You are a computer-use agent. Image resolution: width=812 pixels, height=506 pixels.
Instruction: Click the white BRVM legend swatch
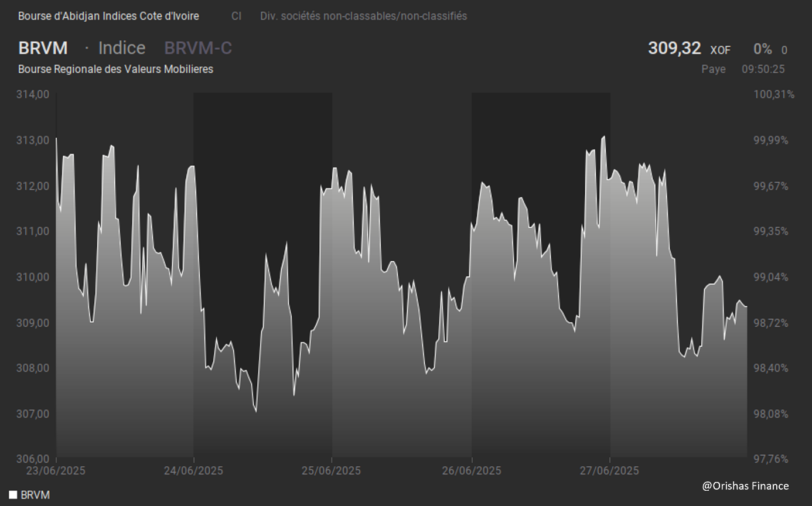tap(13, 495)
